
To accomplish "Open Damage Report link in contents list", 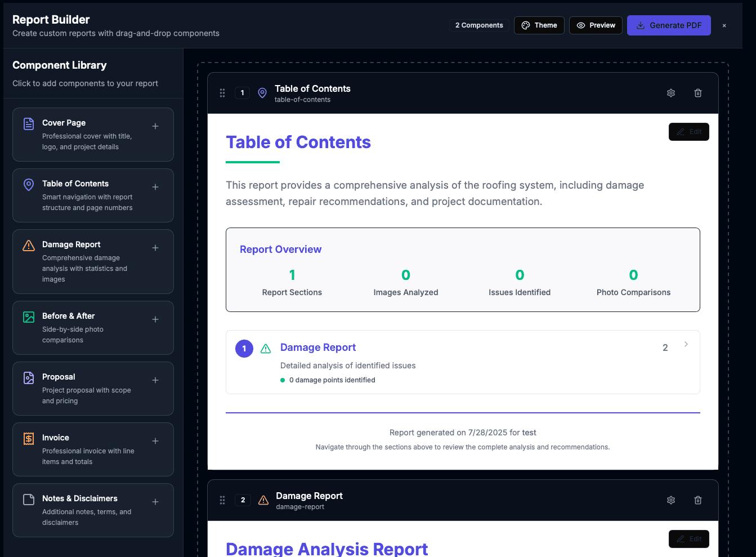I will pos(318,347).
